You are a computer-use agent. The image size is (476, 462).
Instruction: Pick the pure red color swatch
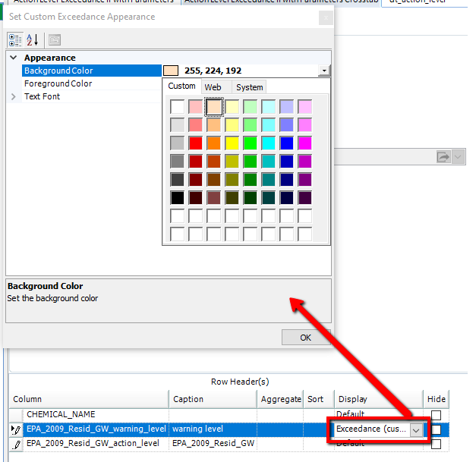tap(196, 143)
